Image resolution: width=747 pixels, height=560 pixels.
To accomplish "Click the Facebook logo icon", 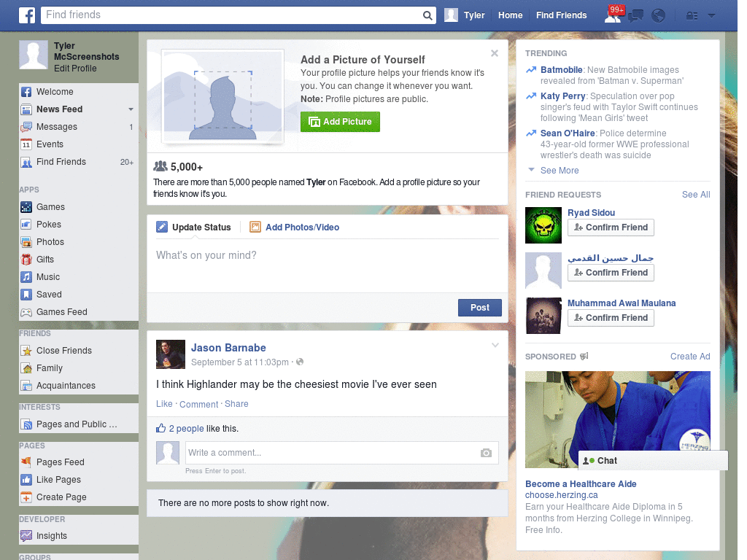I will 27,15.
